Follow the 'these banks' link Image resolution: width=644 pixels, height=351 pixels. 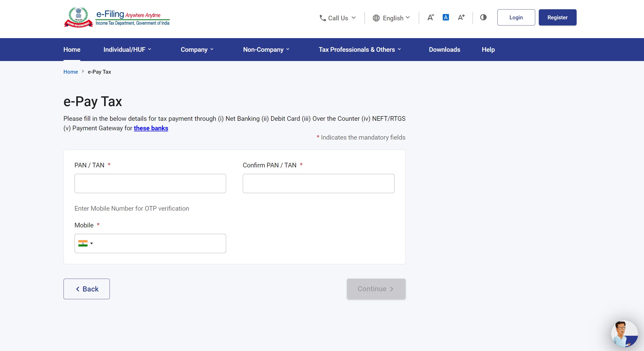151,128
